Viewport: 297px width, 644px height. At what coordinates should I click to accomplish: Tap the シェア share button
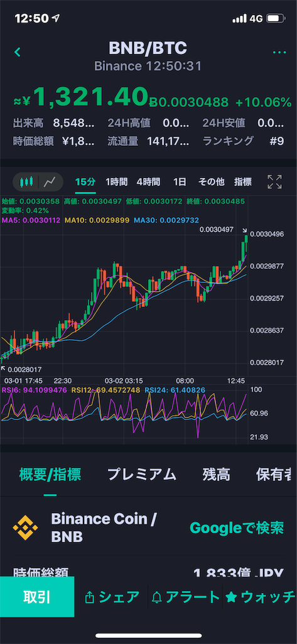point(112,597)
